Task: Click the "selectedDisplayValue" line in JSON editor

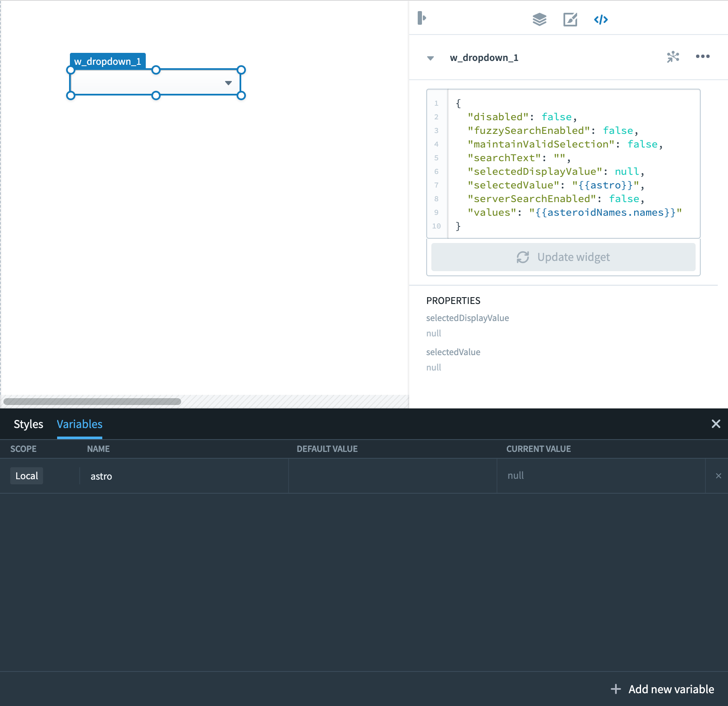Action: [x=556, y=171]
